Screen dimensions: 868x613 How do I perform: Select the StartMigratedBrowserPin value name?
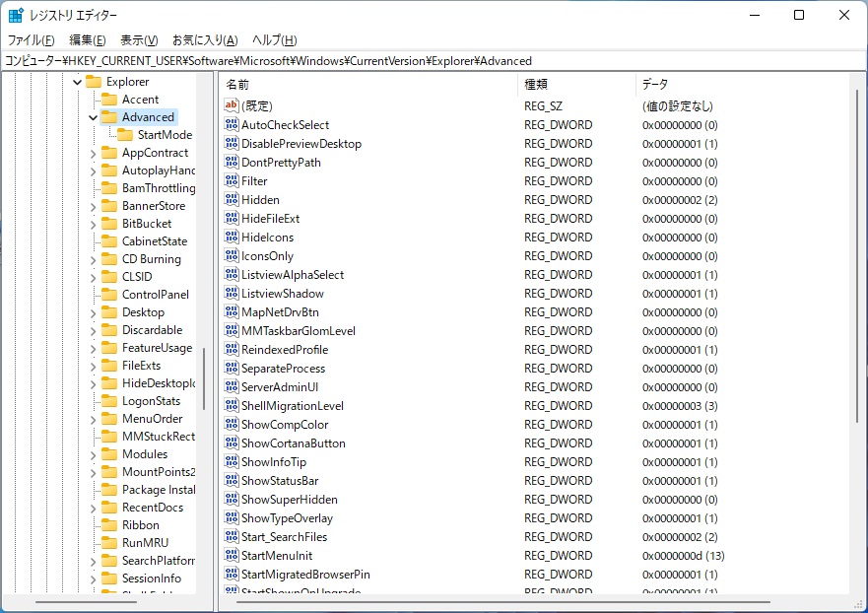(305, 575)
